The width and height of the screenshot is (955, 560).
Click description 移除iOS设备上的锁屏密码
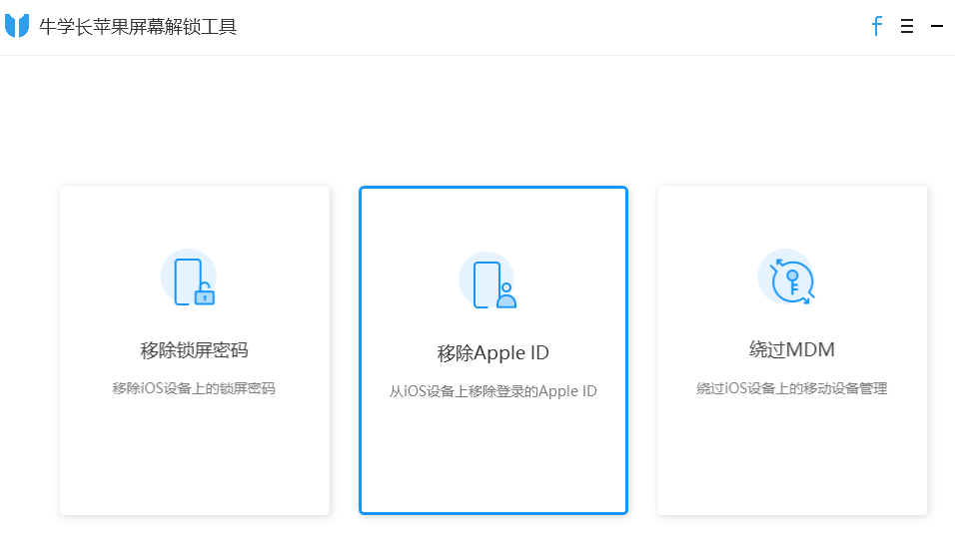click(194, 388)
